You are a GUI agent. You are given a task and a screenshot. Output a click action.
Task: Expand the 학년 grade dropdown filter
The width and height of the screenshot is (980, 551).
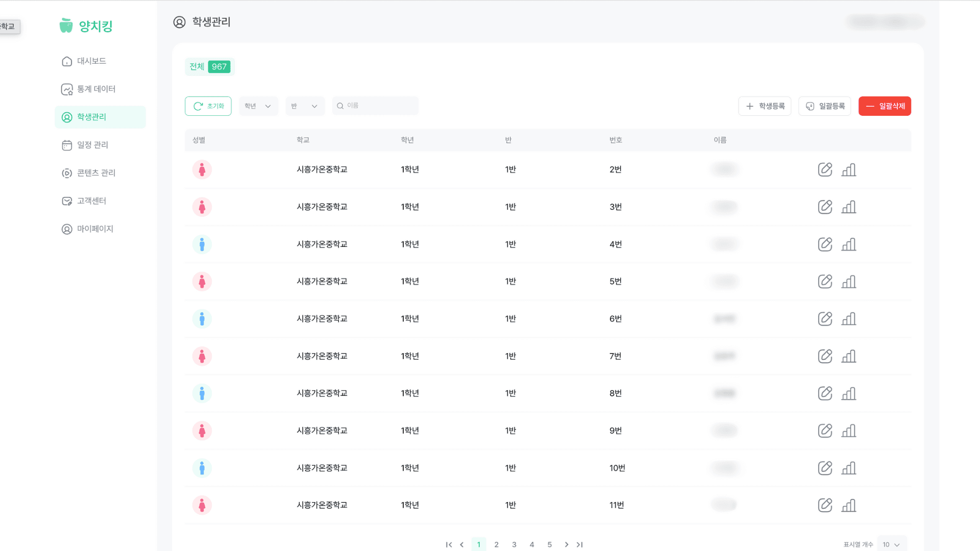(x=258, y=106)
